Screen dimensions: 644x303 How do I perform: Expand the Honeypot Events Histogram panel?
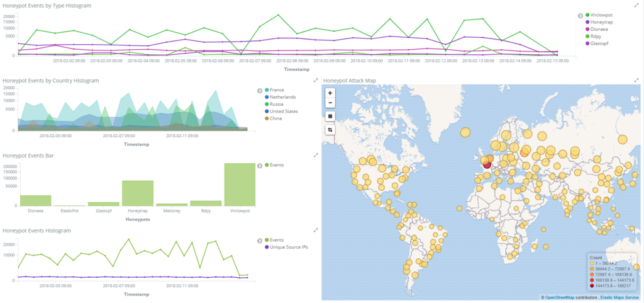pyautogui.click(x=316, y=230)
